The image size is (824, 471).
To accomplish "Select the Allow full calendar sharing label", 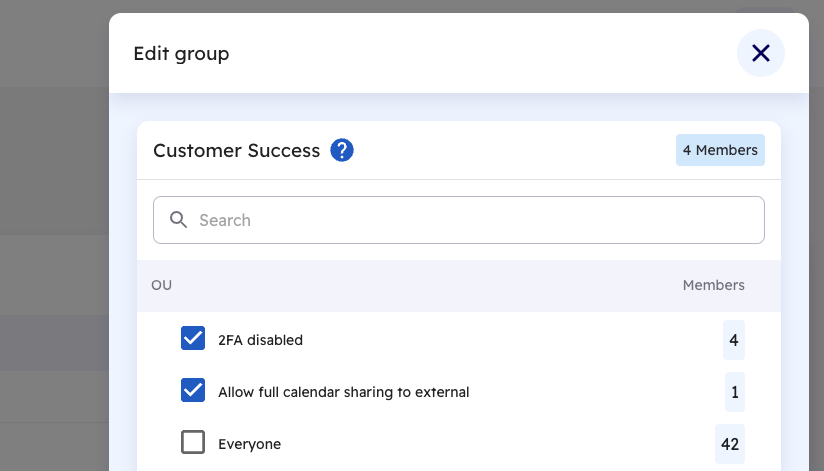I will [x=343, y=392].
